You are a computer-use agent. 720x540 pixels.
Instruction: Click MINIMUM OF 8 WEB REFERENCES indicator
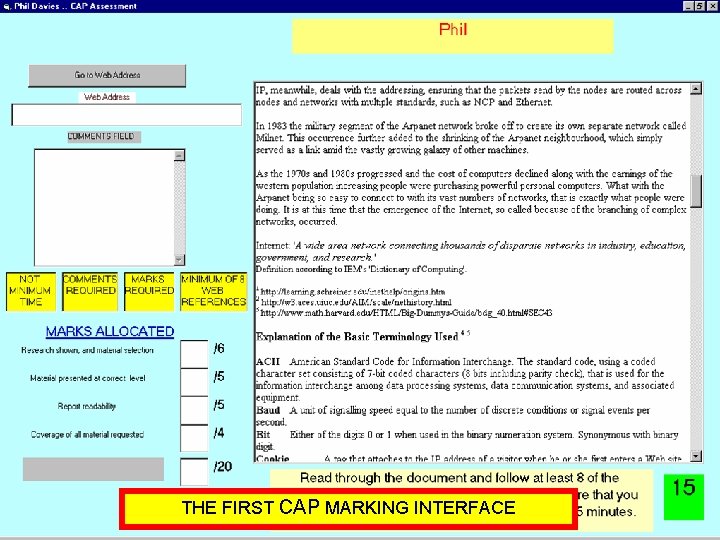pyautogui.click(x=214, y=291)
